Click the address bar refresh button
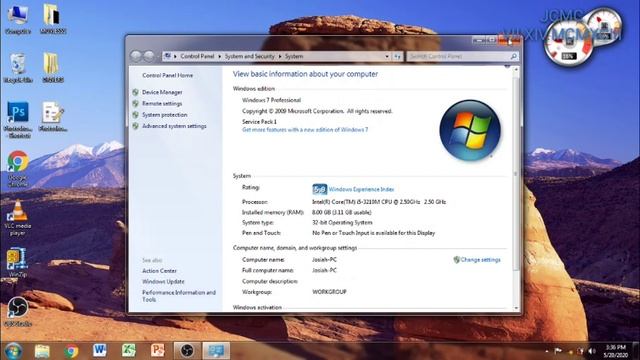 coord(398,56)
